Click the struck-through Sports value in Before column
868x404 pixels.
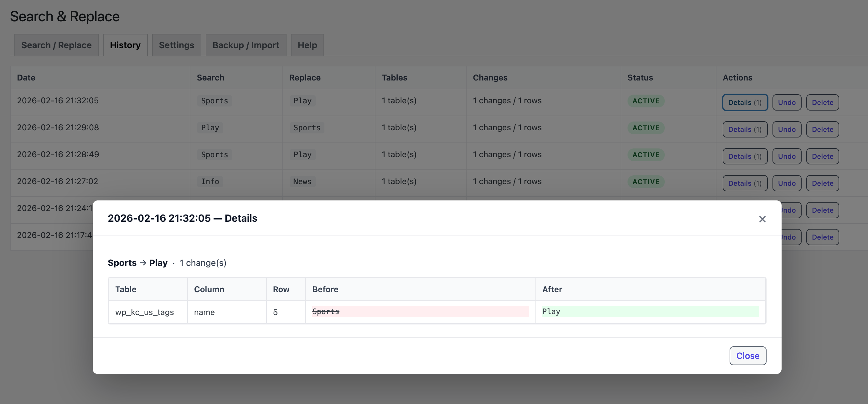tap(326, 311)
